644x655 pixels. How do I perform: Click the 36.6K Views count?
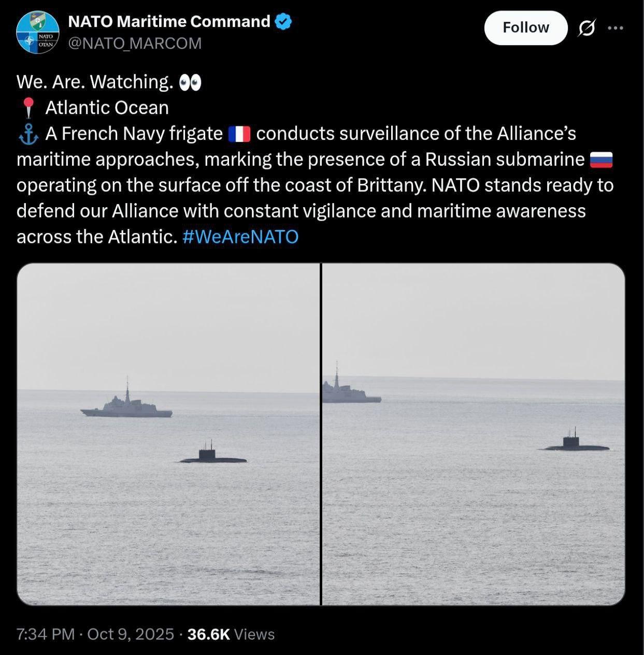[x=231, y=634]
